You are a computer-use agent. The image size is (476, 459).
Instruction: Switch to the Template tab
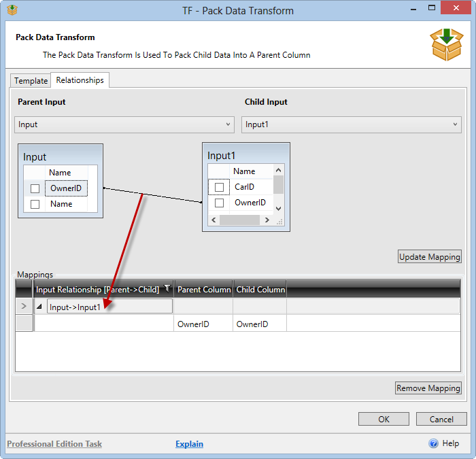31,80
